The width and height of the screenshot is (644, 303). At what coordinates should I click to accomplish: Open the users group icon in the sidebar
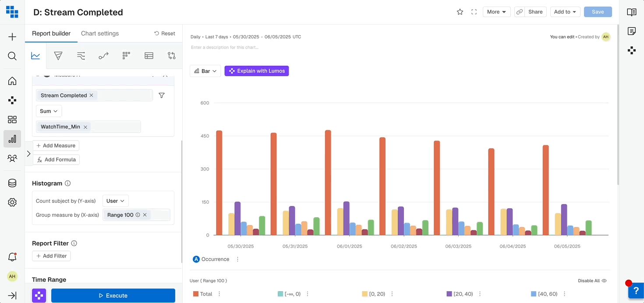coord(12,158)
